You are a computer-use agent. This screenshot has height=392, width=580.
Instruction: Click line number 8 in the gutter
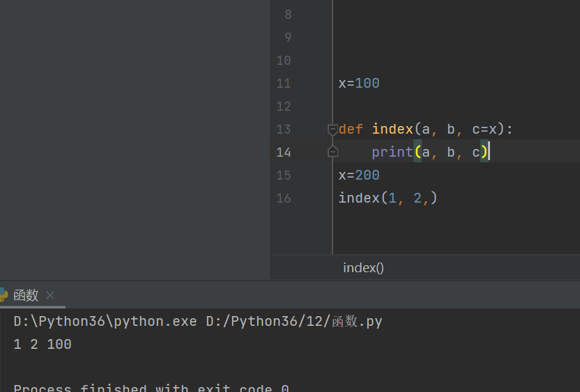(288, 15)
